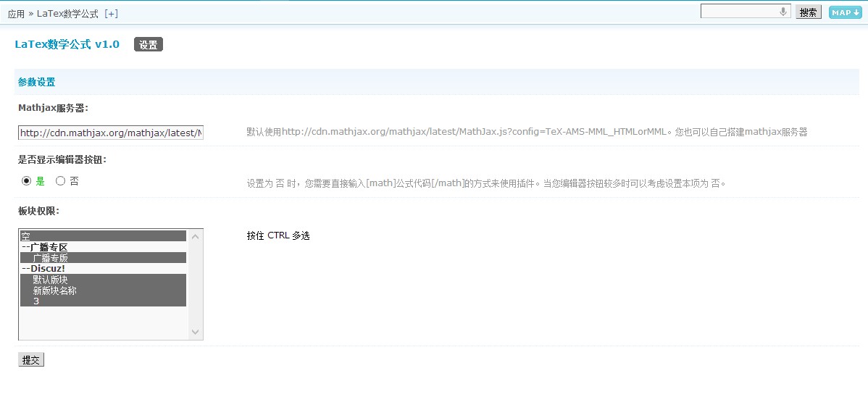Open the 设置 tab
The width and height of the screenshot is (868, 405).
coord(149,45)
